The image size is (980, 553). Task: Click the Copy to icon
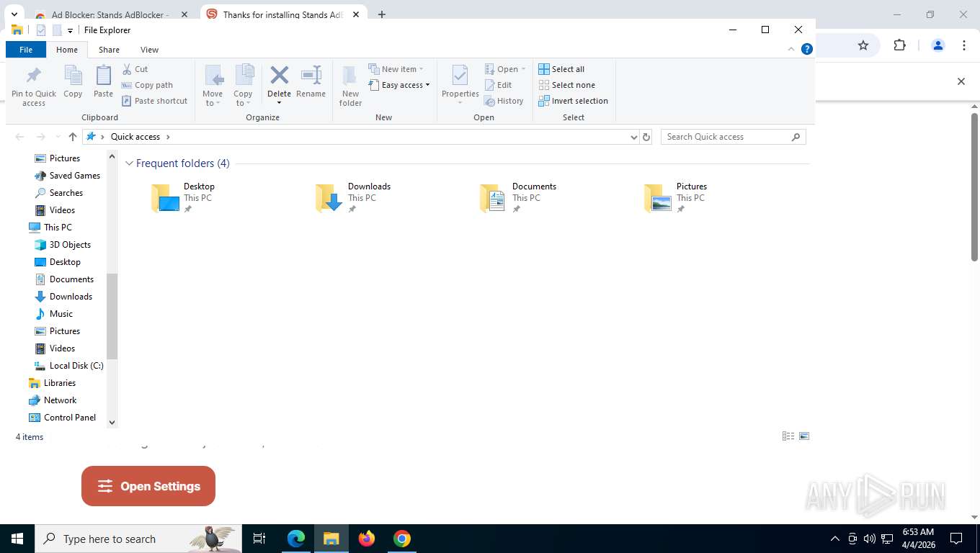pyautogui.click(x=244, y=76)
